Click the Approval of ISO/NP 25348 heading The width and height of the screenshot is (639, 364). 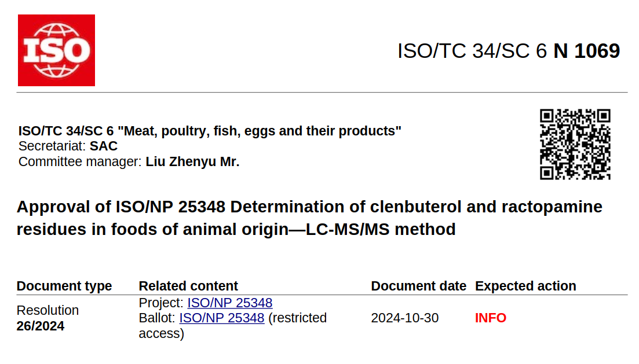point(309,218)
